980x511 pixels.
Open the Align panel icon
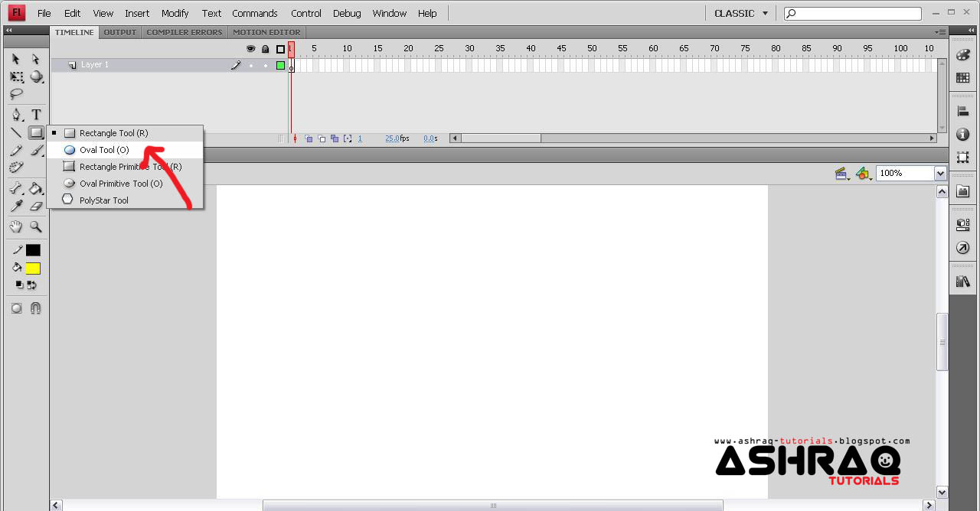962,109
